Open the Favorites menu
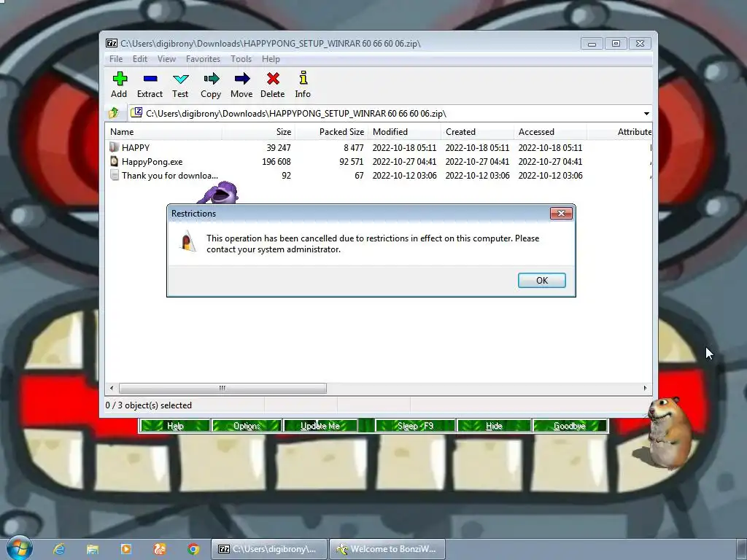 click(x=203, y=59)
